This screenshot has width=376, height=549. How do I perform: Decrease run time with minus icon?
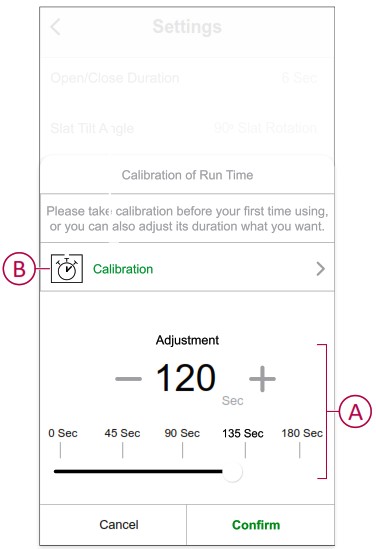(x=128, y=378)
